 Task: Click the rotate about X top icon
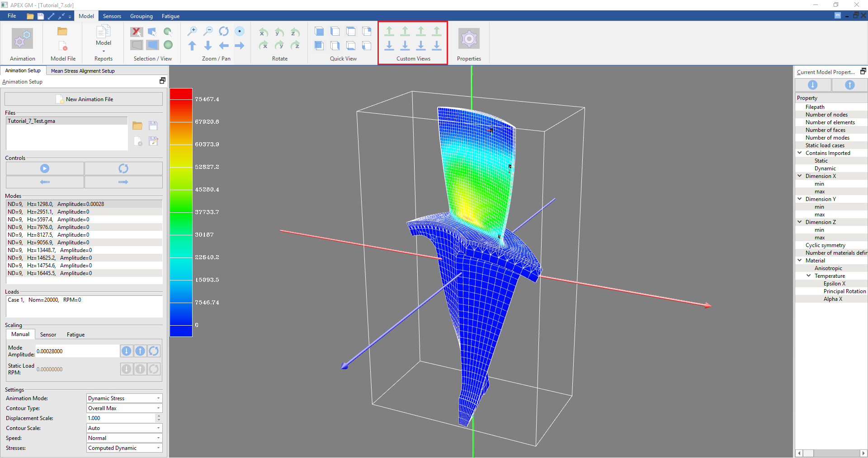[264, 32]
